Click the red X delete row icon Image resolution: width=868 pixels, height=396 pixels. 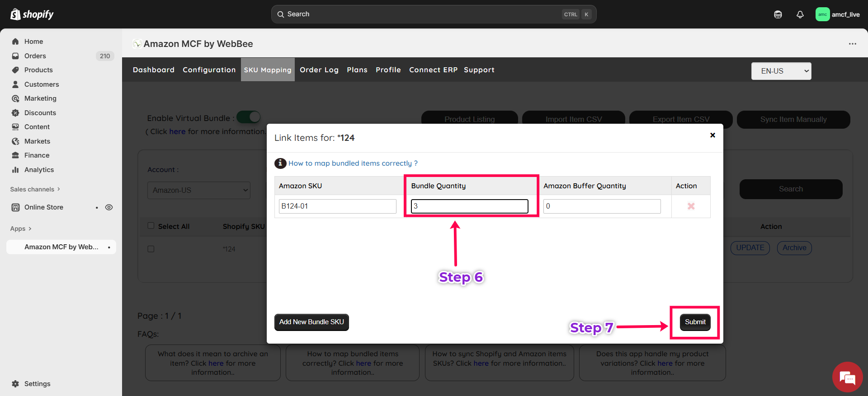691,206
